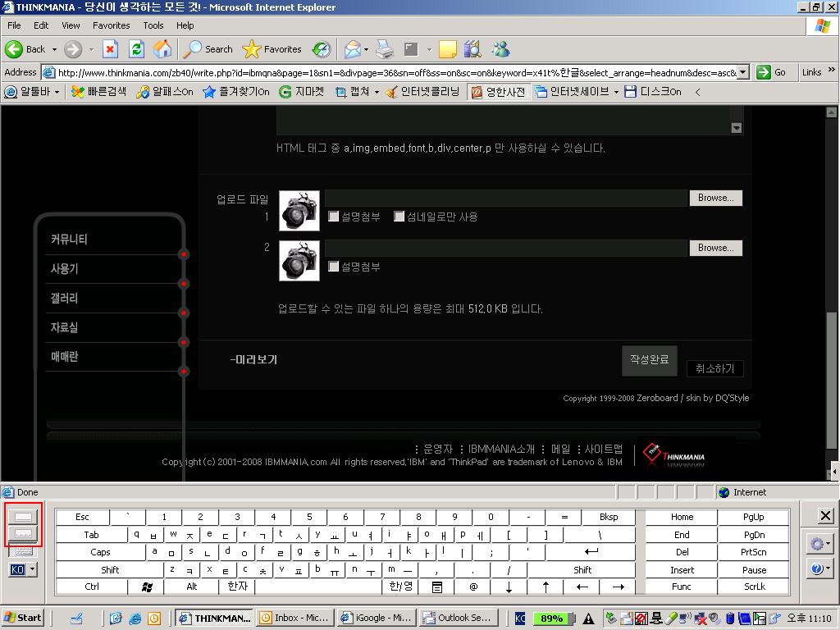
Task: Click the 작성완료 submit button
Action: coord(648,359)
